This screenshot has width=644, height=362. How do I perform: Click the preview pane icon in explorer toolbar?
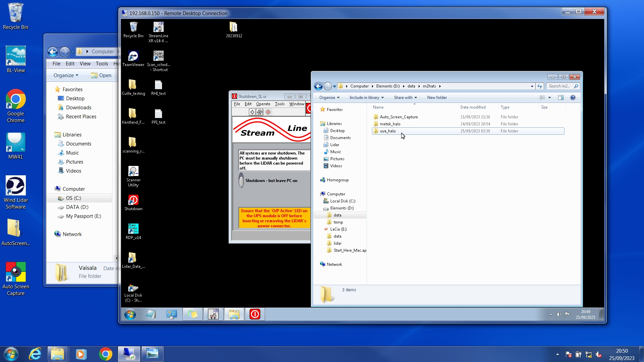(x=560, y=98)
